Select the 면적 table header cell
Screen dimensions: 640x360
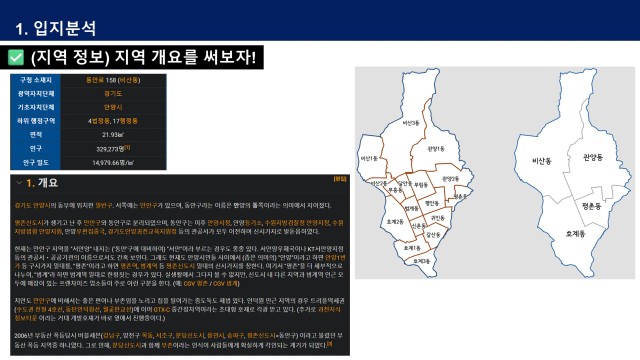click(36, 135)
